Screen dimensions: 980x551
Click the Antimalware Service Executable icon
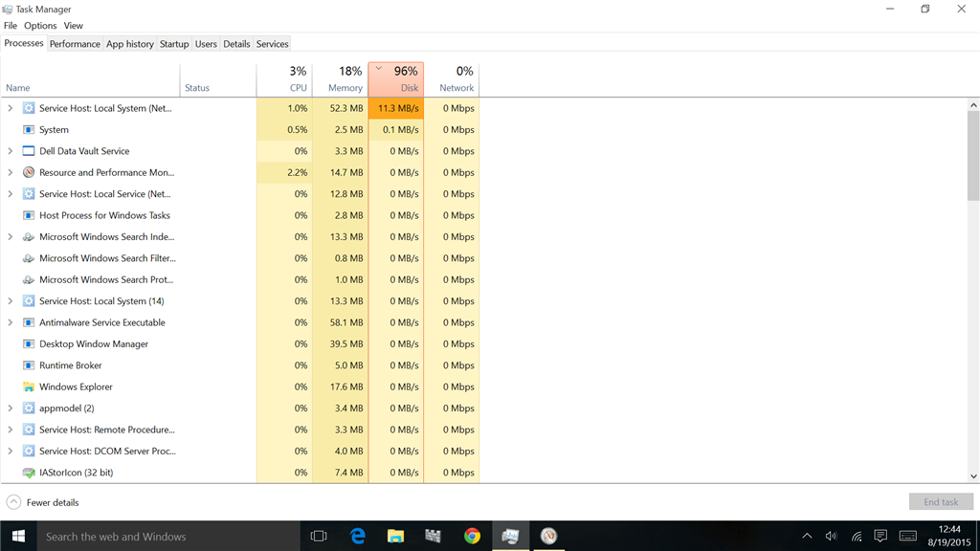point(29,322)
